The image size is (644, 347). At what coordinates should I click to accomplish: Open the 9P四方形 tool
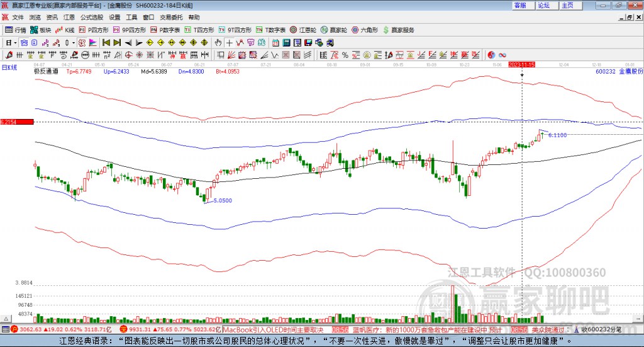pos(130,30)
